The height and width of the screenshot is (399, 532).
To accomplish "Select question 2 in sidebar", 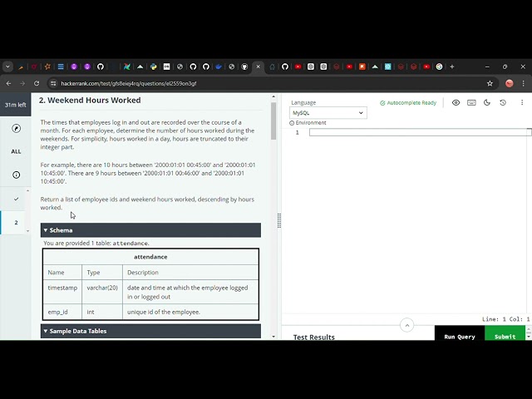I will click(16, 223).
